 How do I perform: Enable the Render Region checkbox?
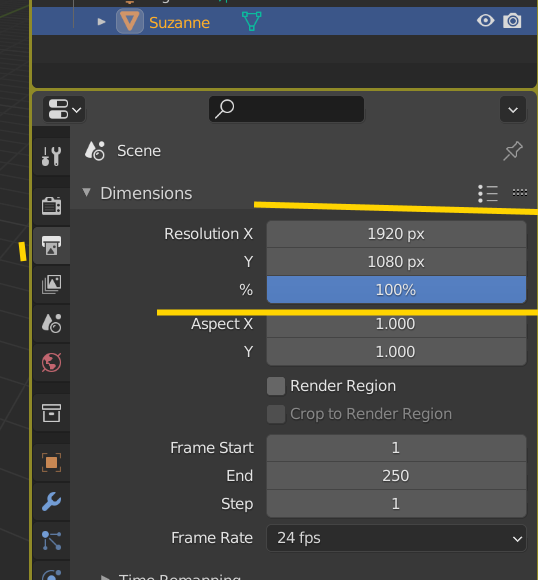pyautogui.click(x=276, y=386)
